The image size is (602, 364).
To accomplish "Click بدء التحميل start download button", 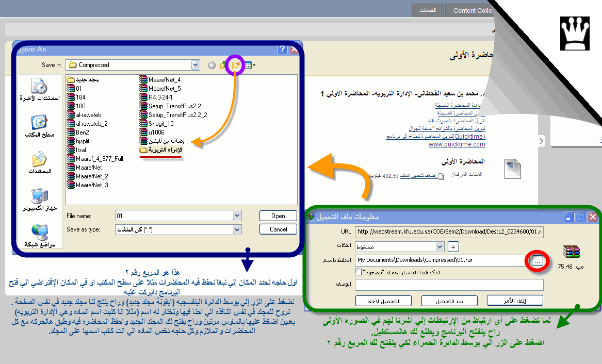I will pyautogui.click(x=449, y=301).
